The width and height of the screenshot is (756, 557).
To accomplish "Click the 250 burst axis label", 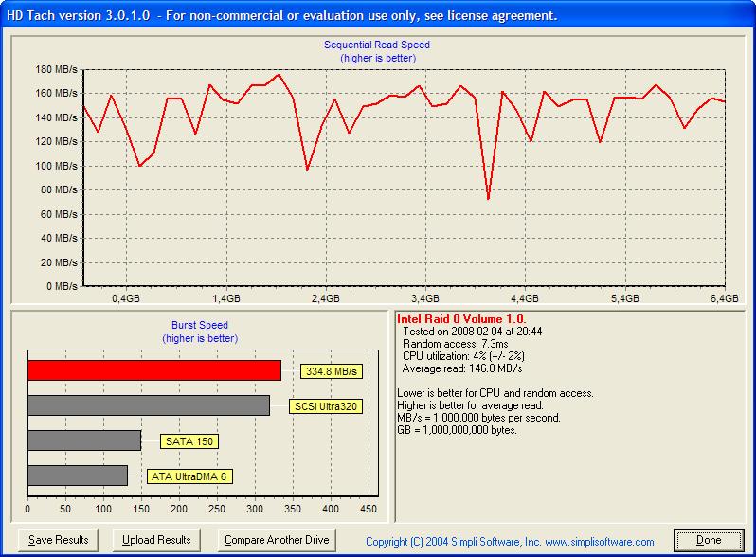I will (x=217, y=509).
